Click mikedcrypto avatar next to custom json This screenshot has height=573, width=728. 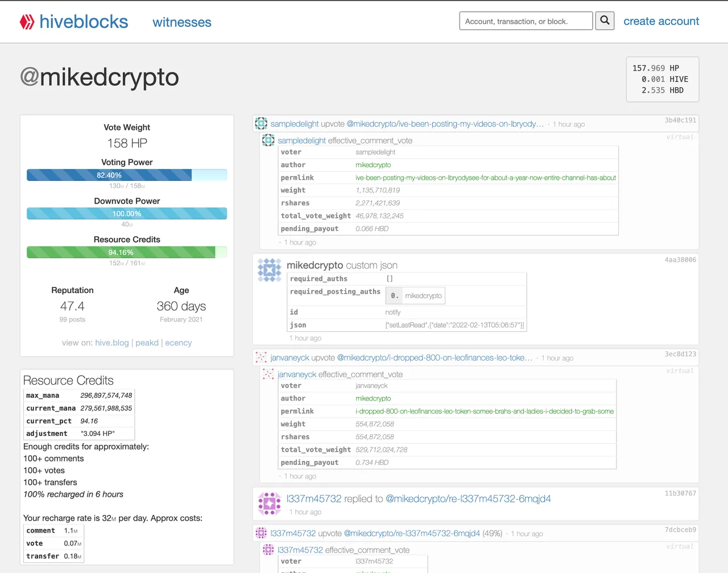[270, 270]
